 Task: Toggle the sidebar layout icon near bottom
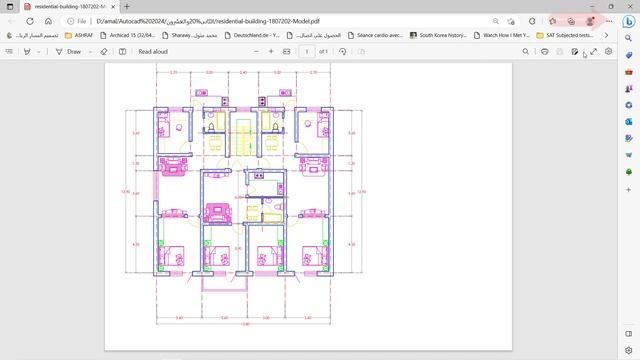click(x=629, y=333)
